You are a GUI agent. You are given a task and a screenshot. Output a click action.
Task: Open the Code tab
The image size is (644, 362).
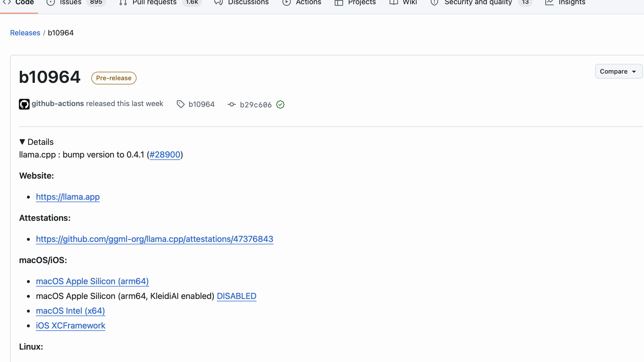19,2
